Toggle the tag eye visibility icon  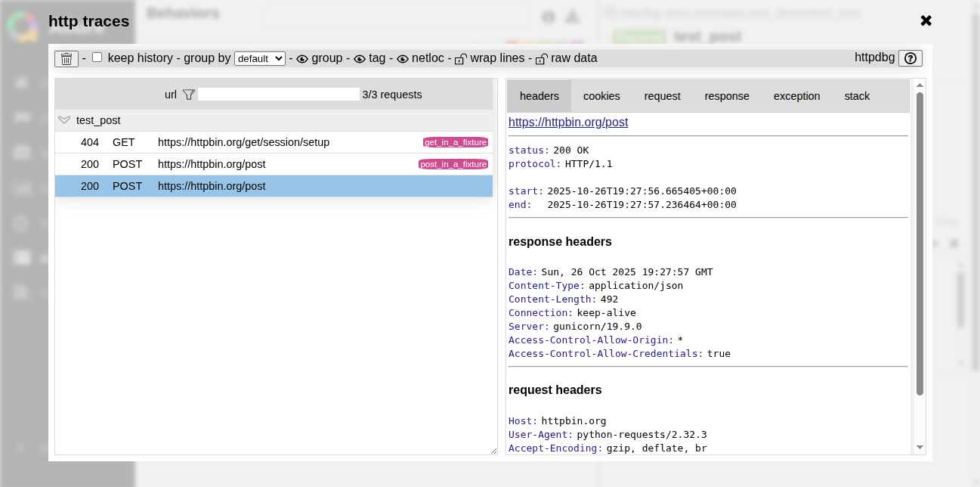[x=360, y=58]
